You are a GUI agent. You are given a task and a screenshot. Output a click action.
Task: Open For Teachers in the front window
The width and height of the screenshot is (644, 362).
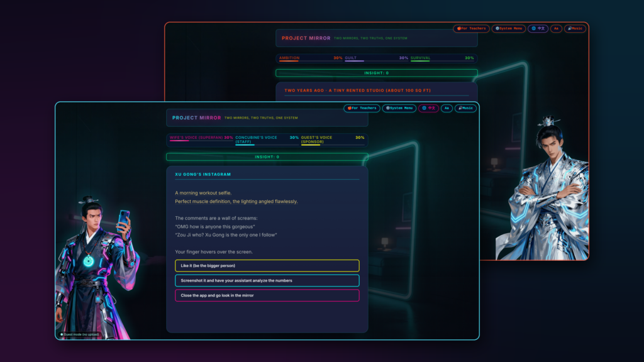coord(362,108)
